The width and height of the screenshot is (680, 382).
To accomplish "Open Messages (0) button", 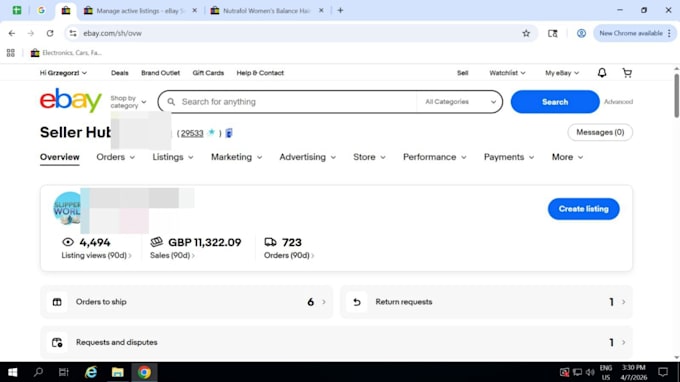I will (600, 132).
